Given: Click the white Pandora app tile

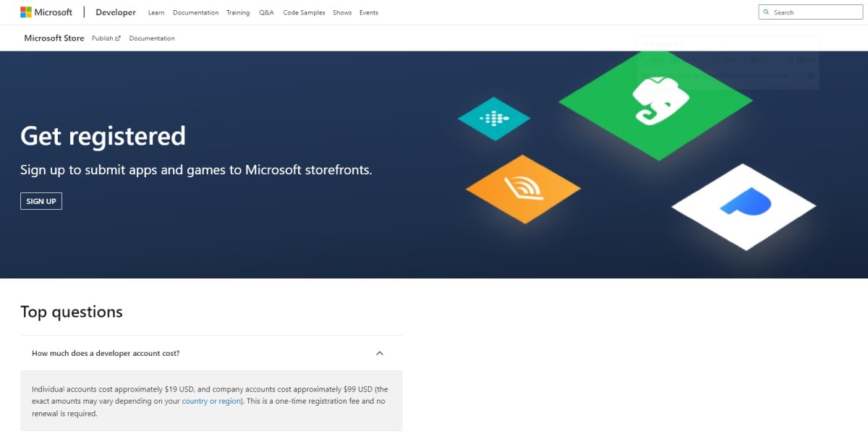Looking at the screenshot, I should point(744,207).
